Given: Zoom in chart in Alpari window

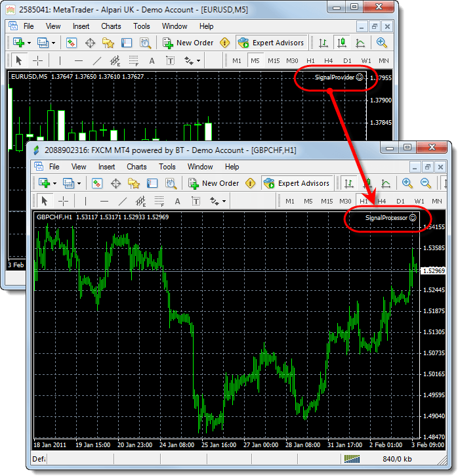Looking at the screenshot, I should pyautogui.click(x=382, y=43).
